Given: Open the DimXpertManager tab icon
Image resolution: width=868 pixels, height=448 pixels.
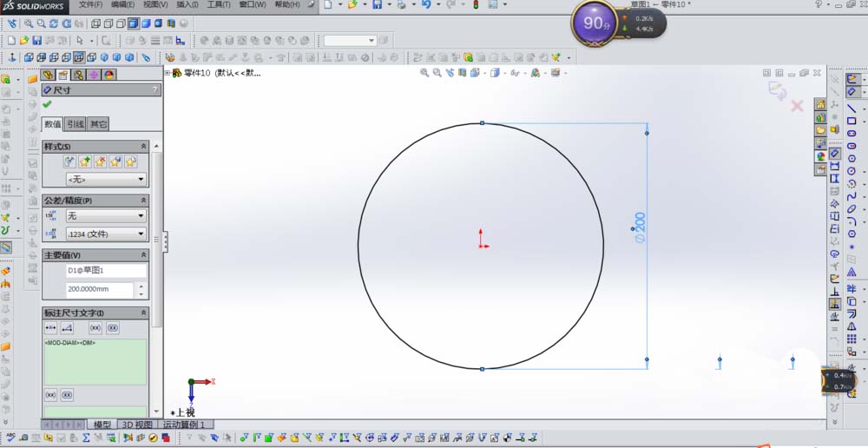Looking at the screenshot, I should (94, 75).
